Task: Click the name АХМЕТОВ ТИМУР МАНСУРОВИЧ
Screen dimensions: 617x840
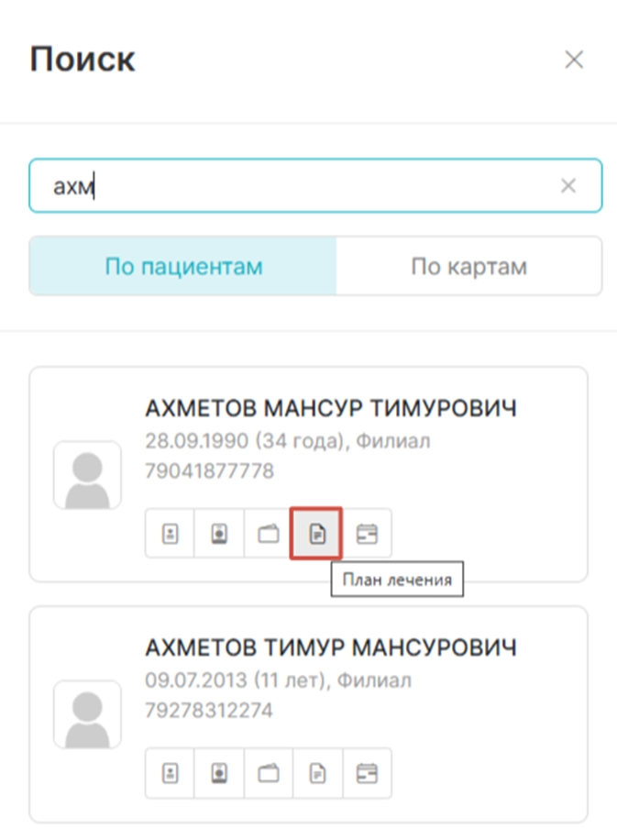Action: 330,648
